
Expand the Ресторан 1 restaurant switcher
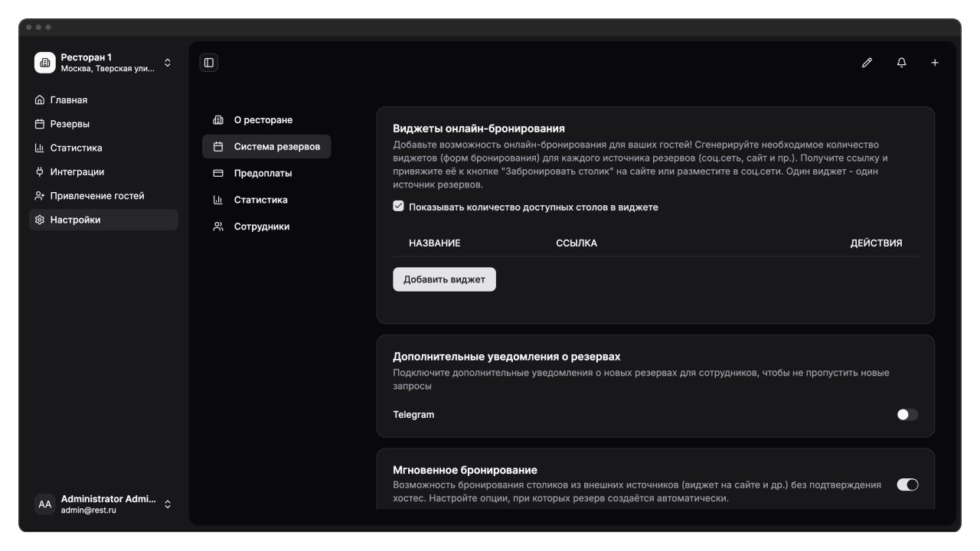point(168,63)
